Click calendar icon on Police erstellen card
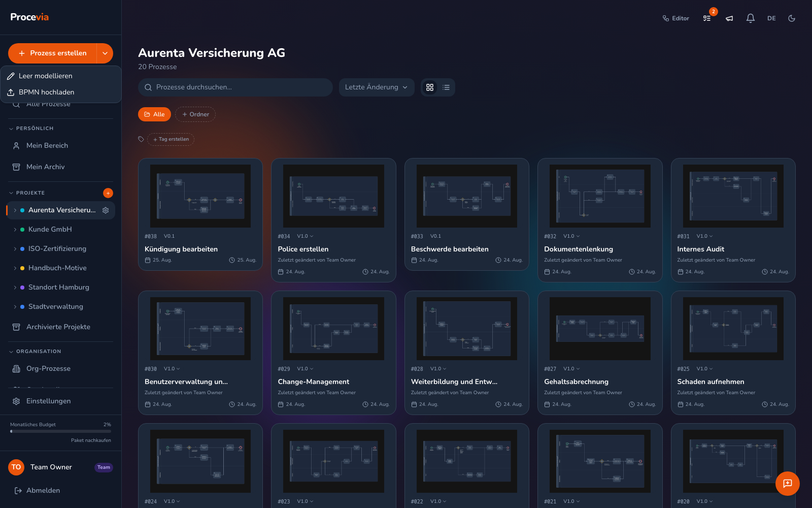This screenshot has height=508, width=812. pos(281,272)
